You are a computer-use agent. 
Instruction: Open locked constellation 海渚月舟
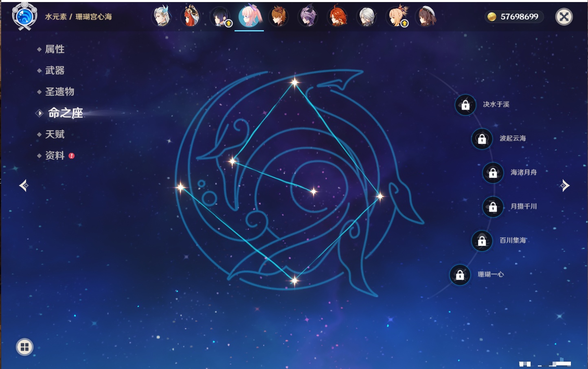click(493, 173)
